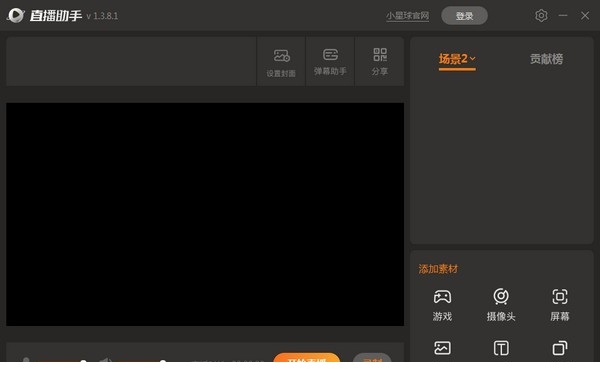Viewport: 600px width, 376px height.
Task: Click the orange 开始直播 start button
Action: point(307,358)
